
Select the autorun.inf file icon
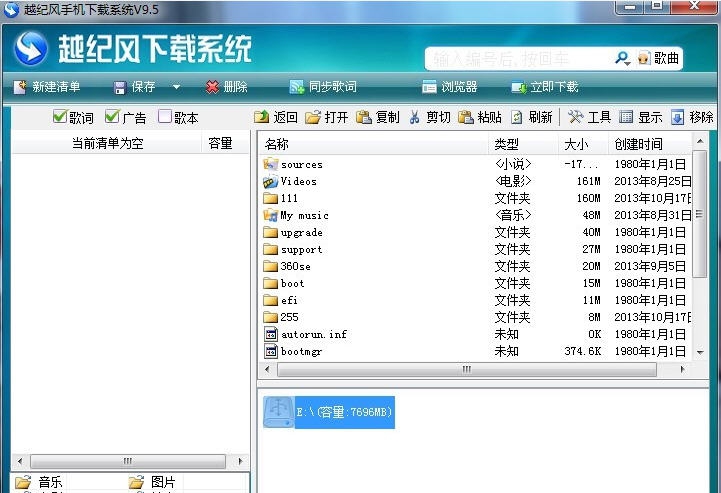271,334
